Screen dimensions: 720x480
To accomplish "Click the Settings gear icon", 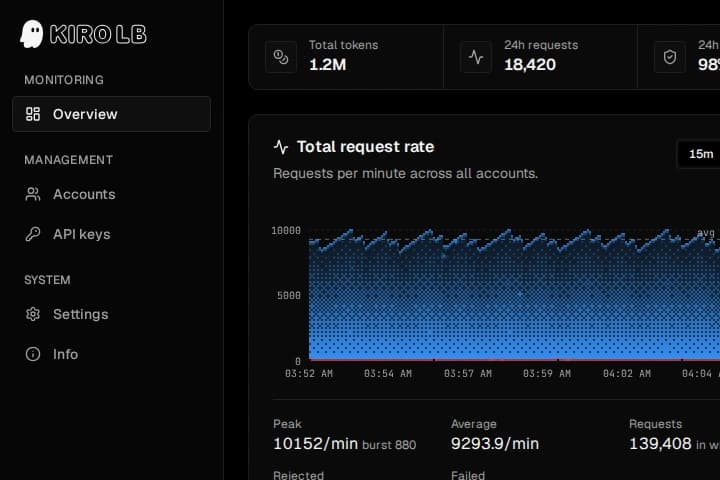I will (x=33, y=314).
